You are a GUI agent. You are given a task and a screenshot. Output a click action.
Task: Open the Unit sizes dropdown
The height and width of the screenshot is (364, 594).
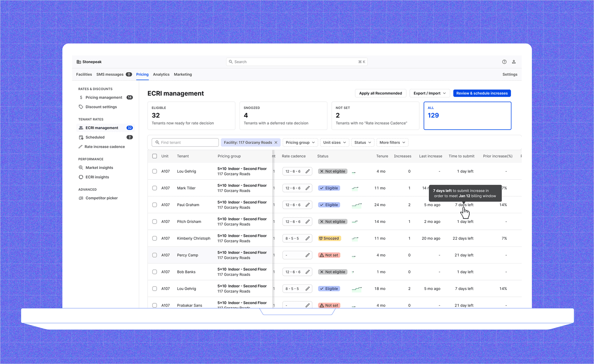coord(334,143)
